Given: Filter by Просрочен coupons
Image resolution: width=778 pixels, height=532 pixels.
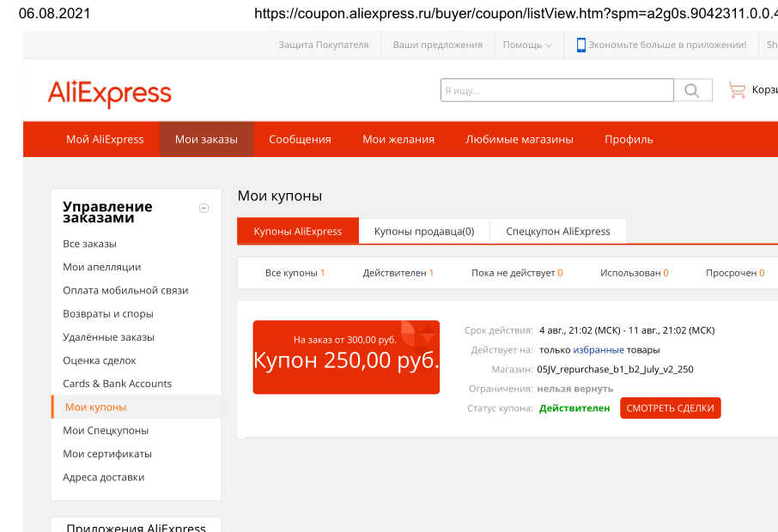Looking at the screenshot, I should pyautogui.click(x=735, y=273).
